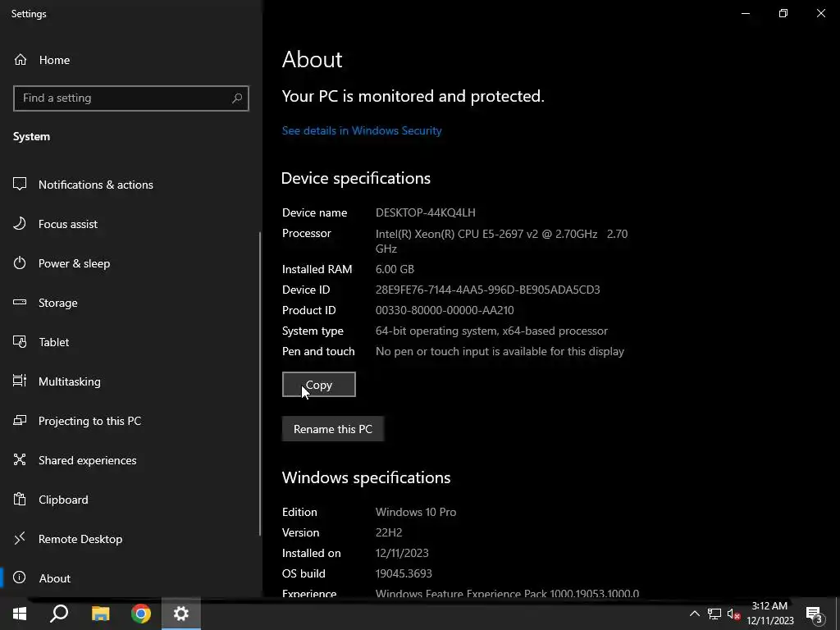Open Power & sleep settings page
840x630 pixels.
pos(74,263)
